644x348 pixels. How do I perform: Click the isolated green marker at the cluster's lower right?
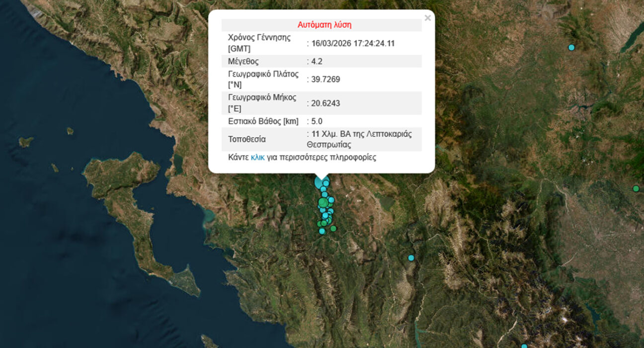tap(333, 229)
